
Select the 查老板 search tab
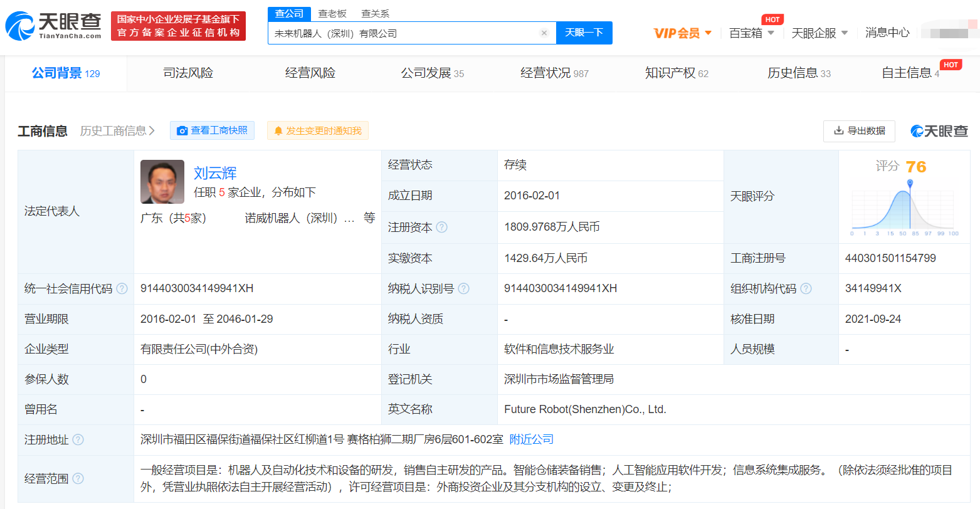point(332,14)
